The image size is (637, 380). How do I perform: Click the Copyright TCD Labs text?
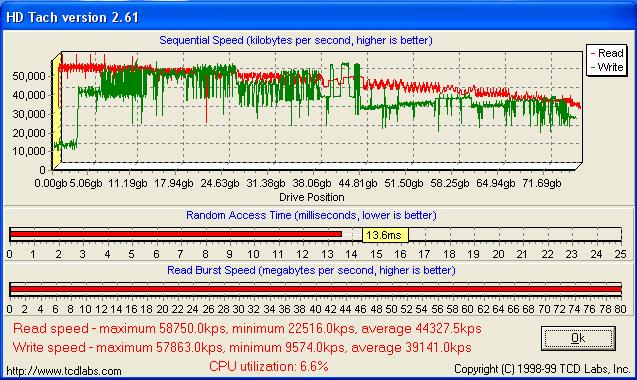542,369
